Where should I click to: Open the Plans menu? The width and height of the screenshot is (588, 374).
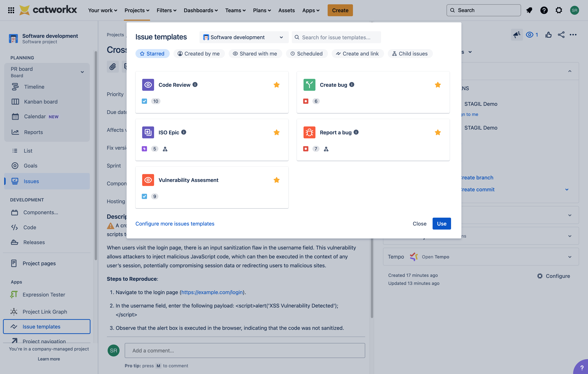pos(262,10)
